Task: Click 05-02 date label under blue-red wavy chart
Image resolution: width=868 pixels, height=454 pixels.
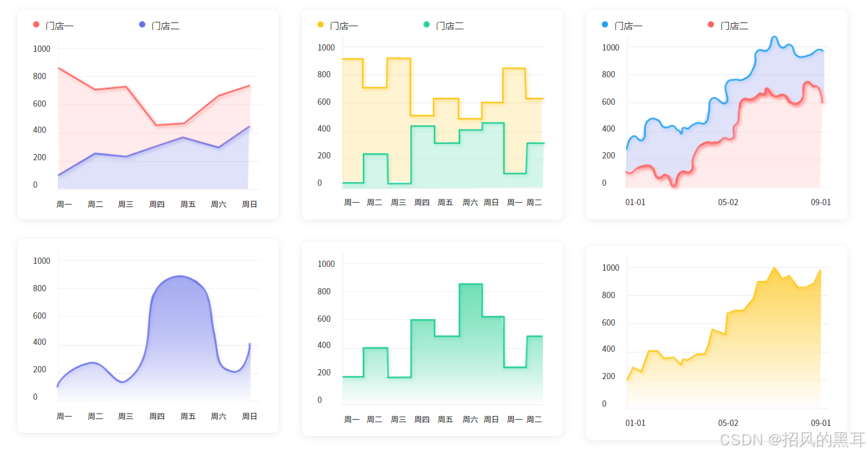Action: pos(728,202)
